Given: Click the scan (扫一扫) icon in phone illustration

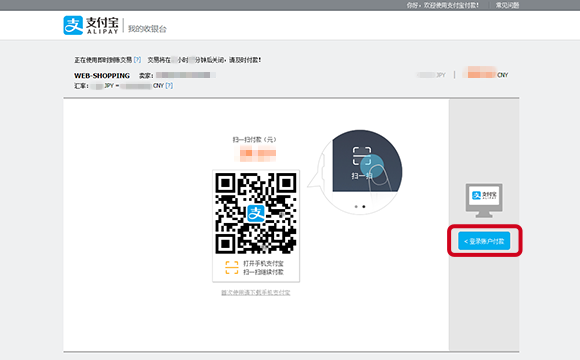Looking at the screenshot, I should coord(361,156).
